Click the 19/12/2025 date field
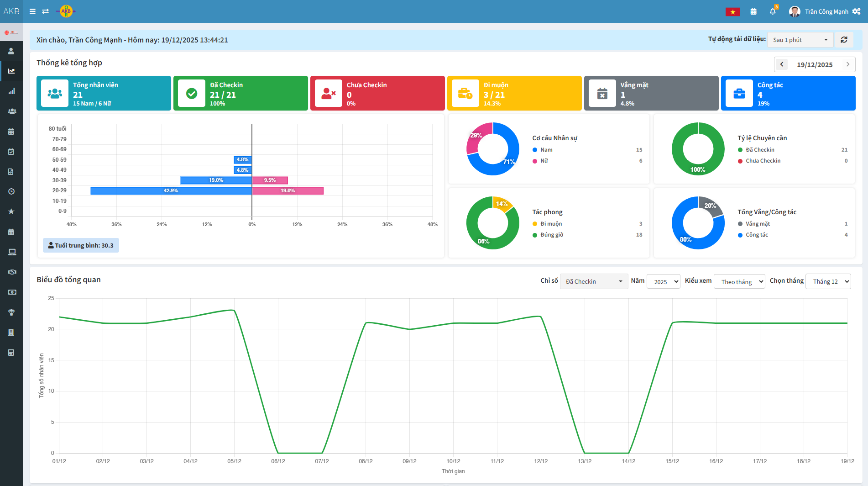 point(815,64)
